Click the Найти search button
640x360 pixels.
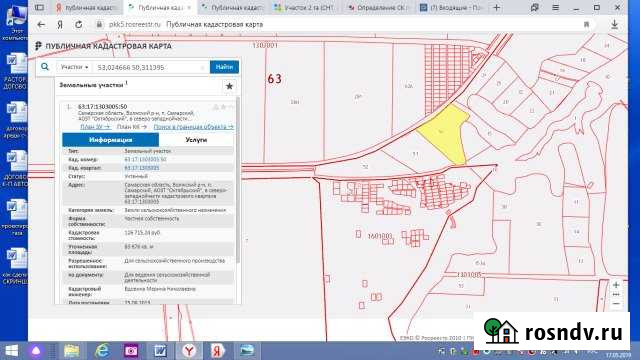224,67
